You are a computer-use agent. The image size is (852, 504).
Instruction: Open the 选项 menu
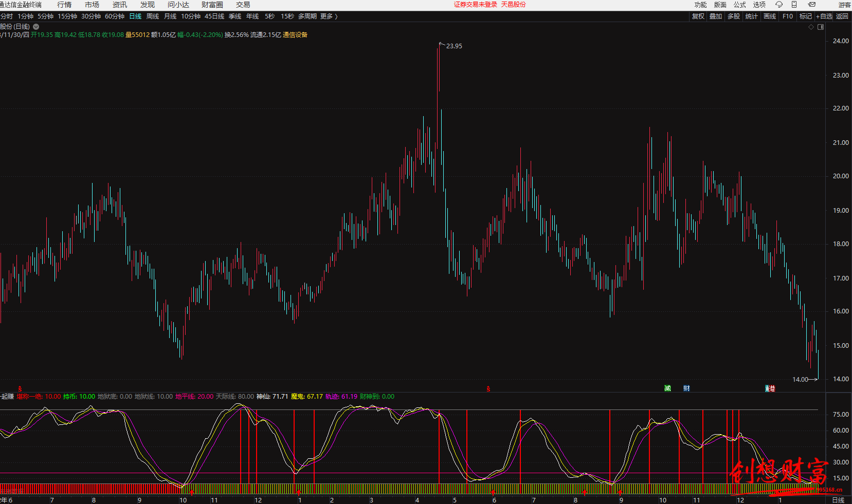pos(759,5)
